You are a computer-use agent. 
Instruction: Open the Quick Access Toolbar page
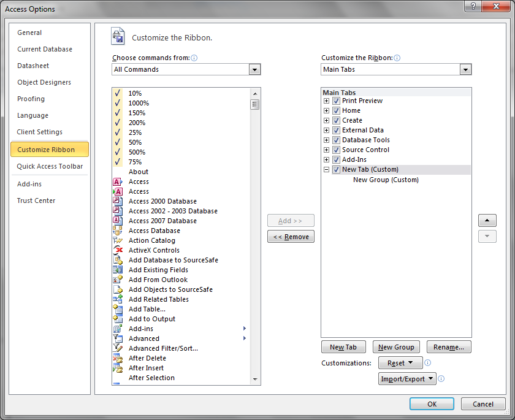50,167
